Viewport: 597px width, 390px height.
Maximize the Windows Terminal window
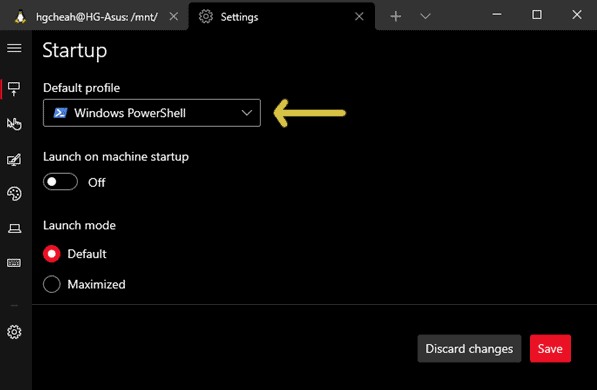coord(537,15)
